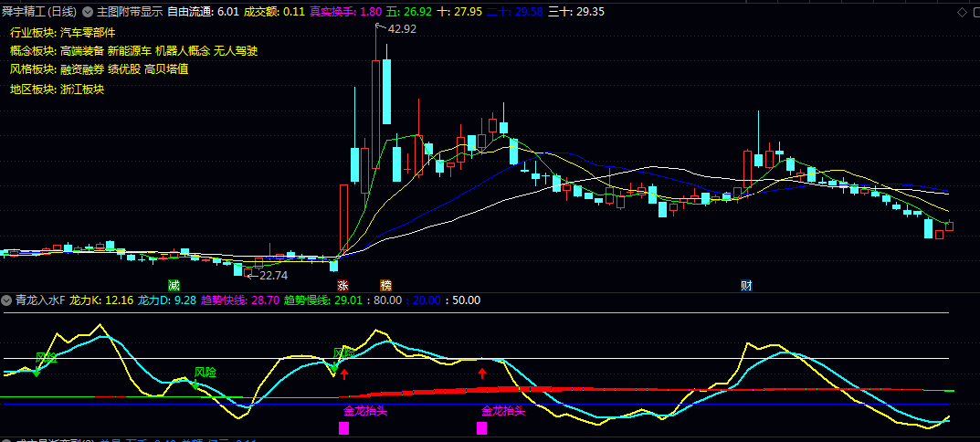Open the 机器人概念 concept sector link
980x442 pixels.
tap(182, 50)
